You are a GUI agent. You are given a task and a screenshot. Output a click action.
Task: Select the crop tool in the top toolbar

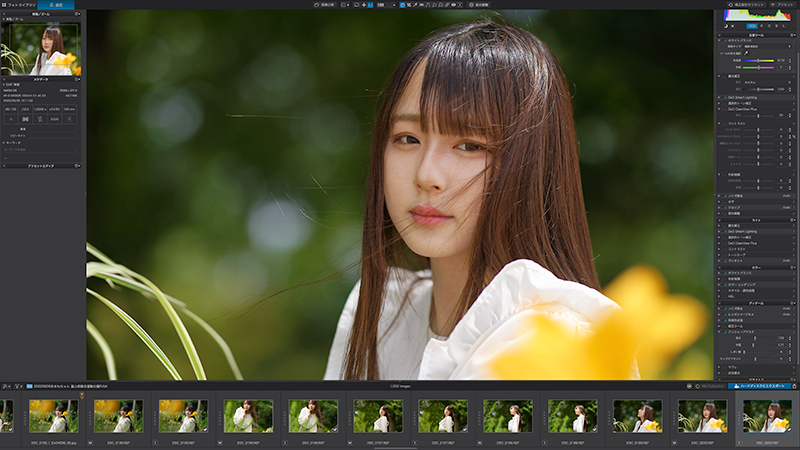[x=409, y=5]
